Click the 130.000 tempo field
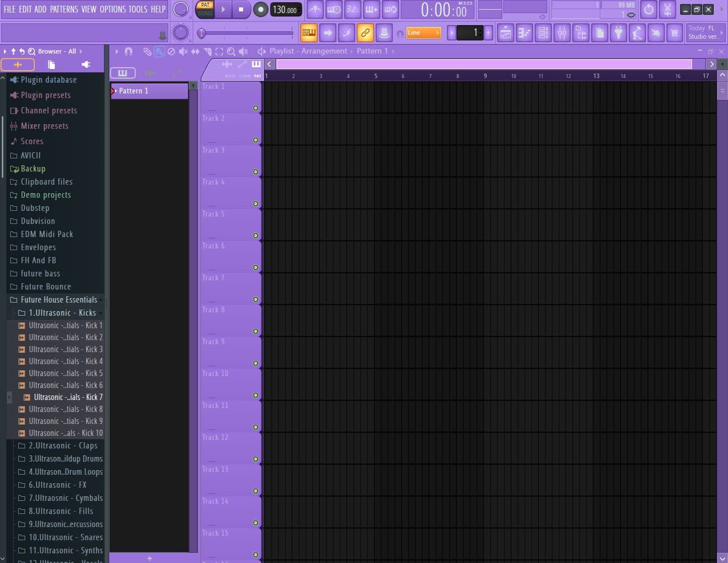This screenshot has height=563, width=728. coord(286,10)
